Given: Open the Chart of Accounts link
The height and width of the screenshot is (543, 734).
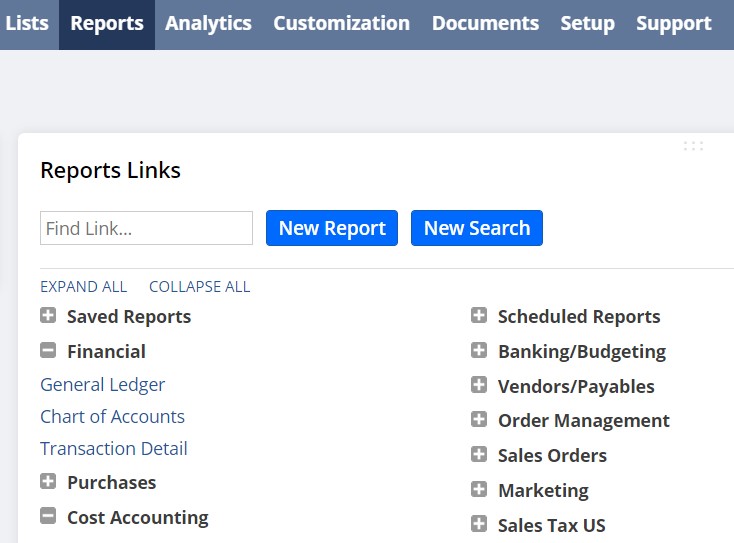Looking at the screenshot, I should tap(112, 416).
